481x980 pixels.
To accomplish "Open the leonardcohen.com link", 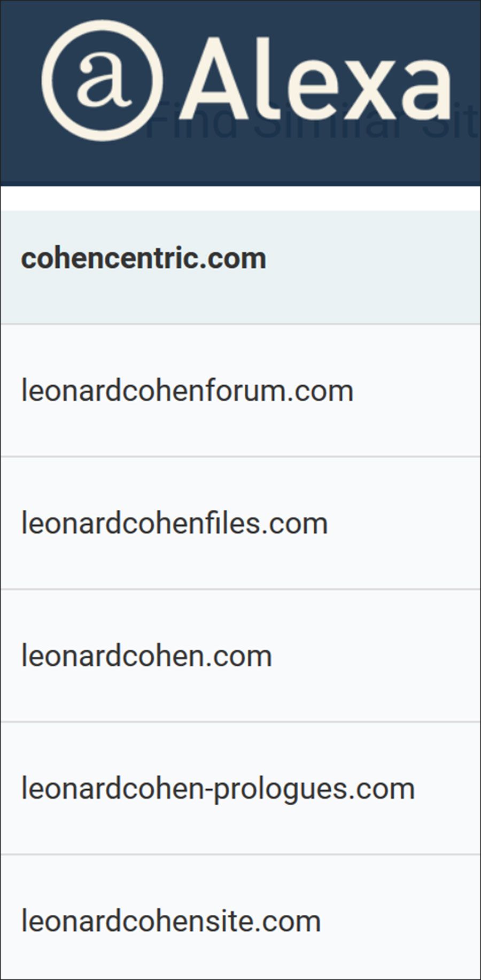I will [146, 656].
